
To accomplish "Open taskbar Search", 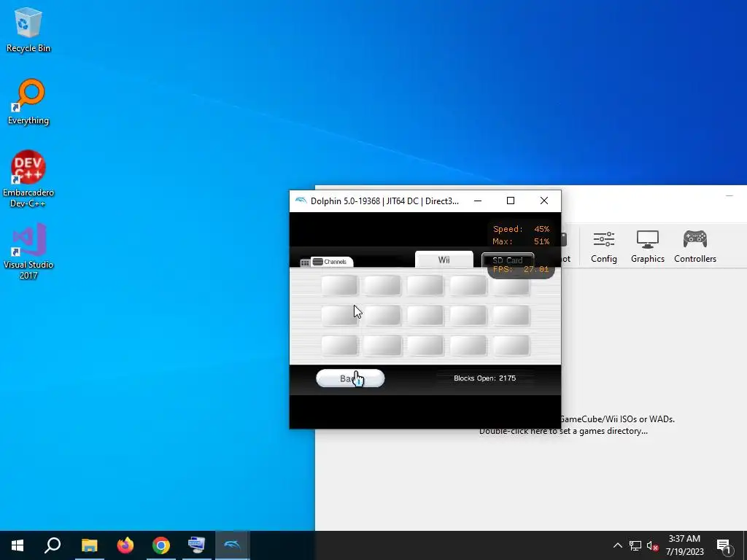I will (x=53, y=545).
